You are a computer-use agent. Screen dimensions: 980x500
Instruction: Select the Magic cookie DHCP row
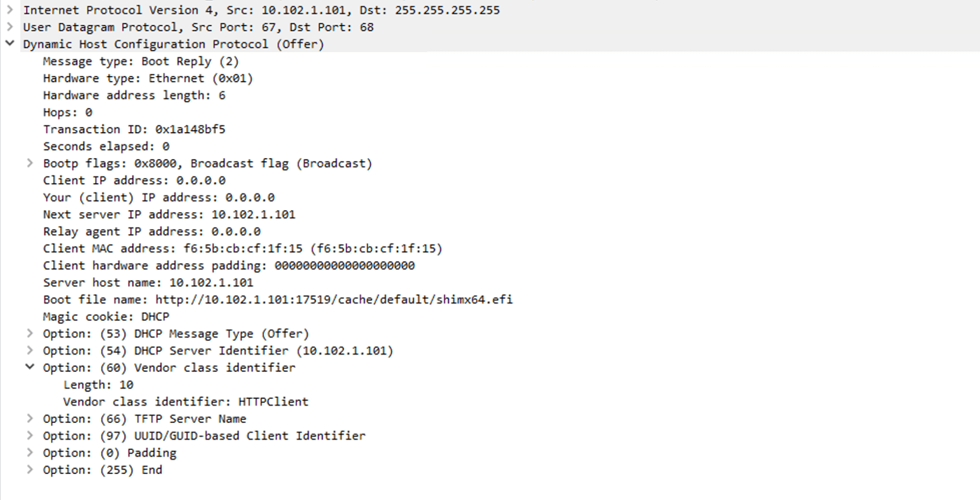coord(106,317)
